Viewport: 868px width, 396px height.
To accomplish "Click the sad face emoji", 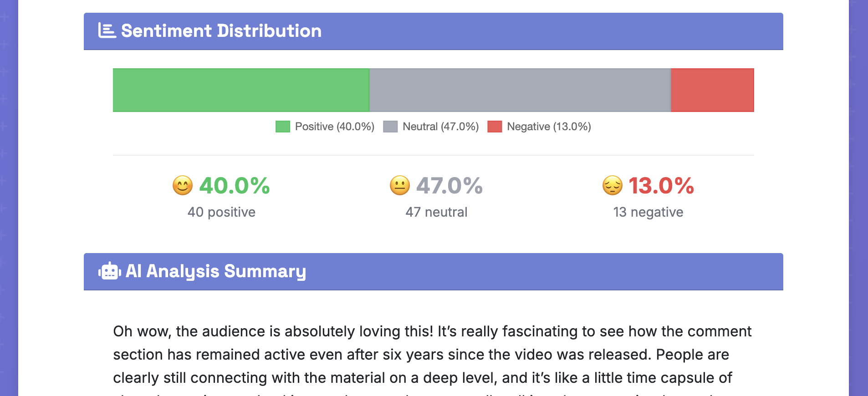I will pyautogui.click(x=612, y=186).
